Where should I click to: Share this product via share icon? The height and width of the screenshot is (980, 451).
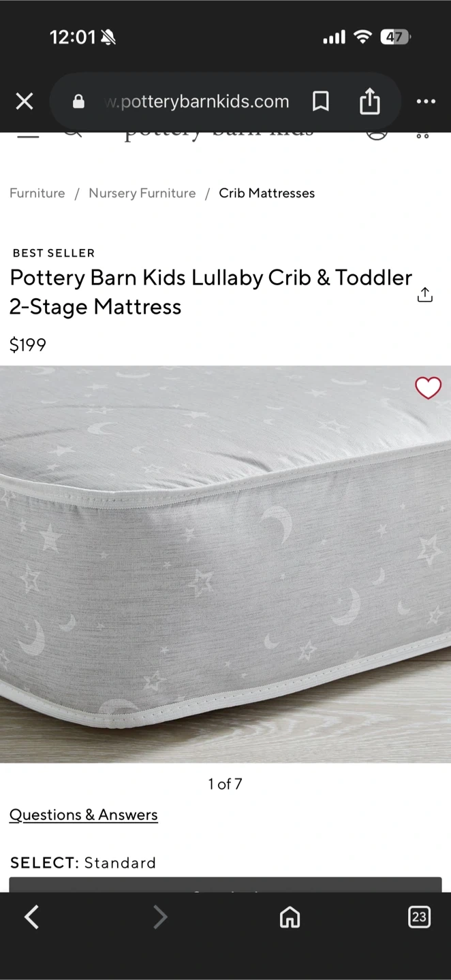tap(424, 295)
